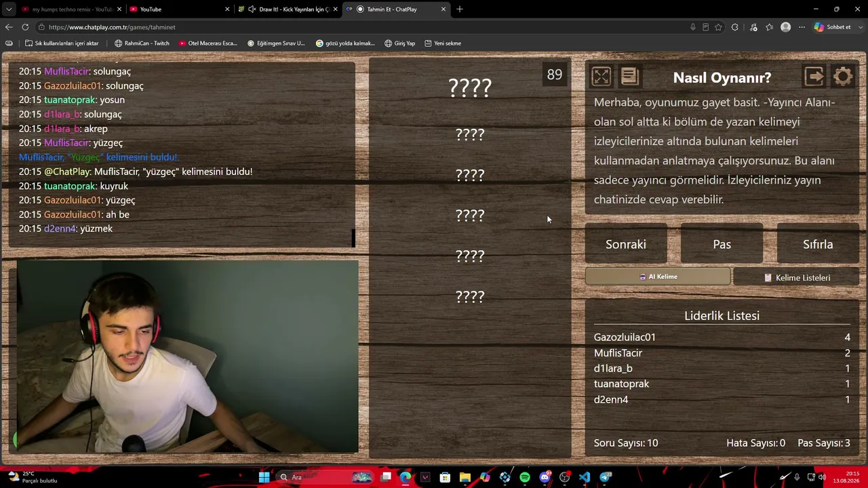Screen dimensions: 868x488
Task: Click the first large ???? hidden word
Action: click(x=470, y=87)
